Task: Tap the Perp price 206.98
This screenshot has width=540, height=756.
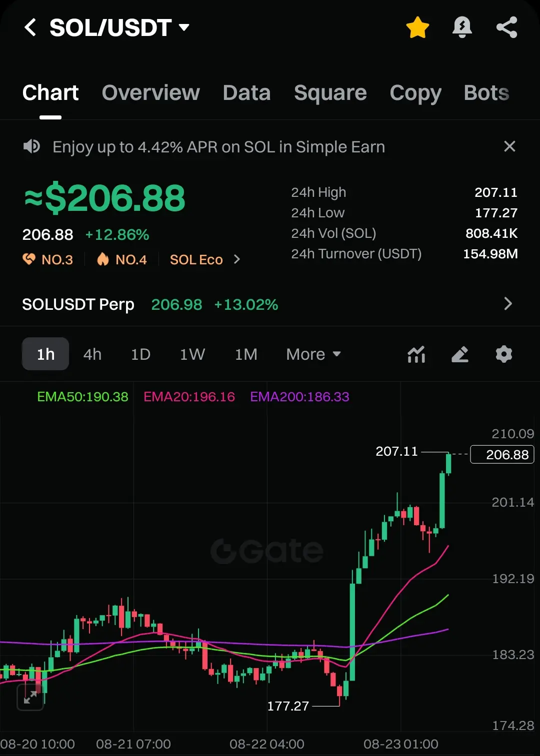Action: click(176, 304)
